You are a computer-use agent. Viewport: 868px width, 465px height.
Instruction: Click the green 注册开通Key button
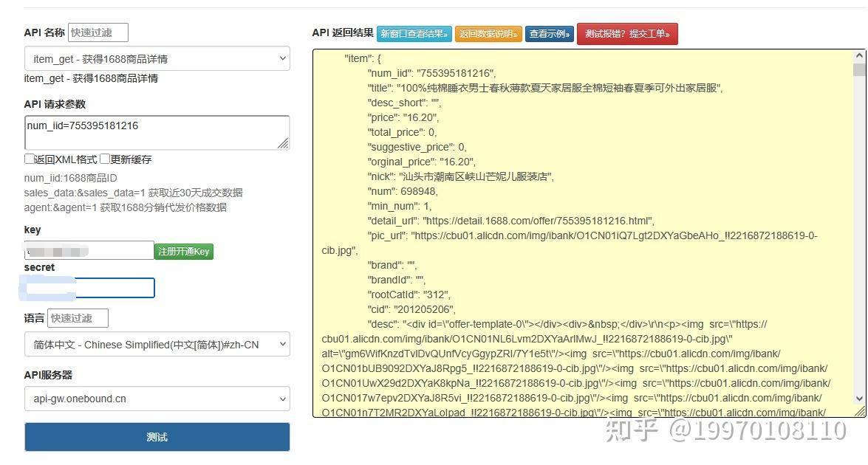pyautogui.click(x=183, y=250)
